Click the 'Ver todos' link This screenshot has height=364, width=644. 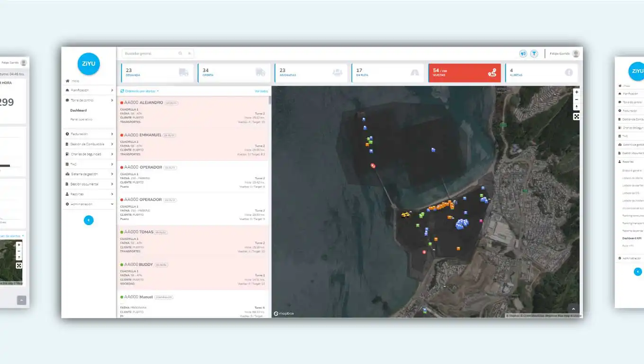tap(261, 91)
